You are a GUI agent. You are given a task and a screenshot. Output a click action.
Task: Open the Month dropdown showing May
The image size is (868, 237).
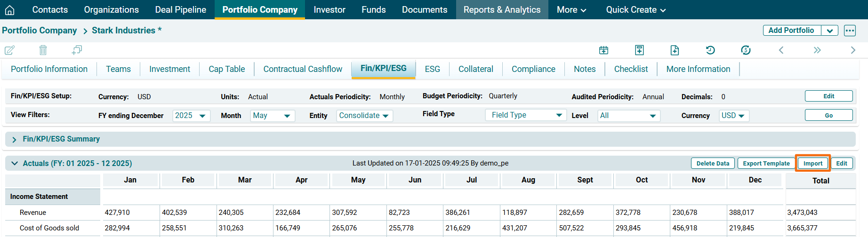[x=273, y=116]
